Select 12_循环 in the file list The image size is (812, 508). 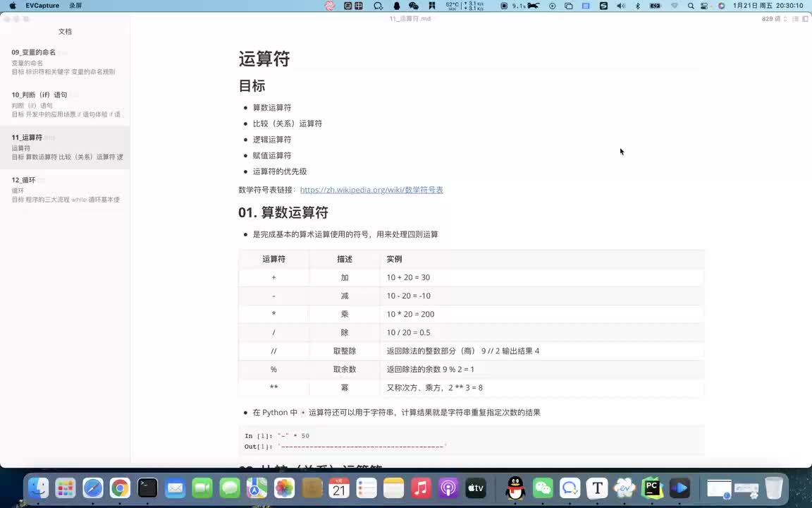pyautogui.click(x=65, y=189)
